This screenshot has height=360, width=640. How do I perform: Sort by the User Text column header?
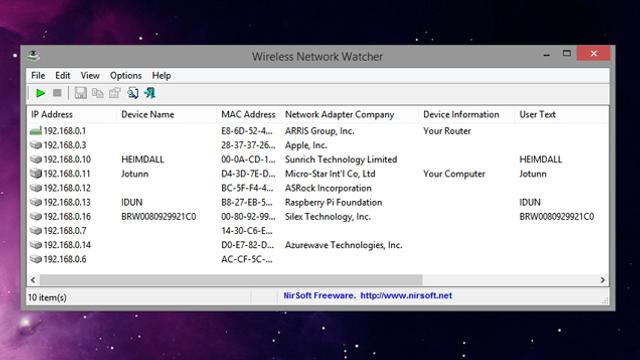[x=562, y=114]
